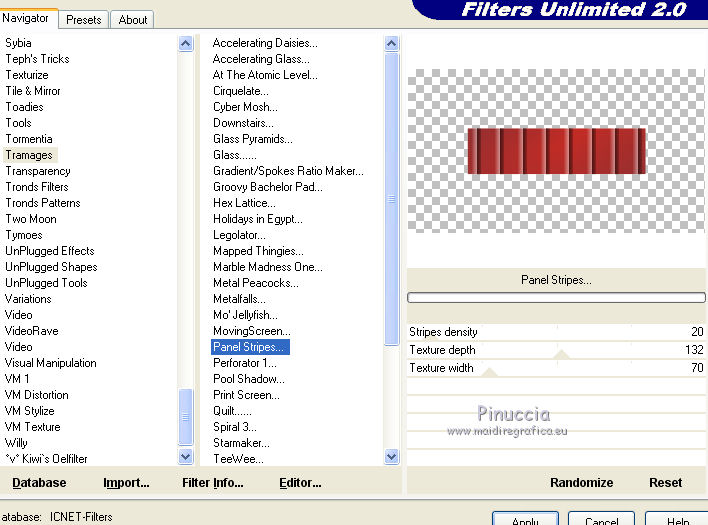The height and width of the screenshot is (525, 708).
Task: Select Groovy Bachelor Pad... filter
Action: (x=268, y=187)
